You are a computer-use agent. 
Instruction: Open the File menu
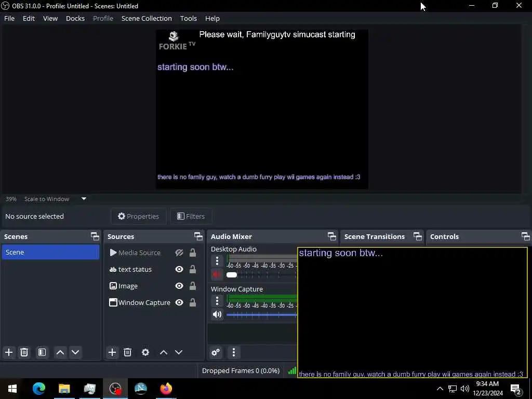pos(9,18)
